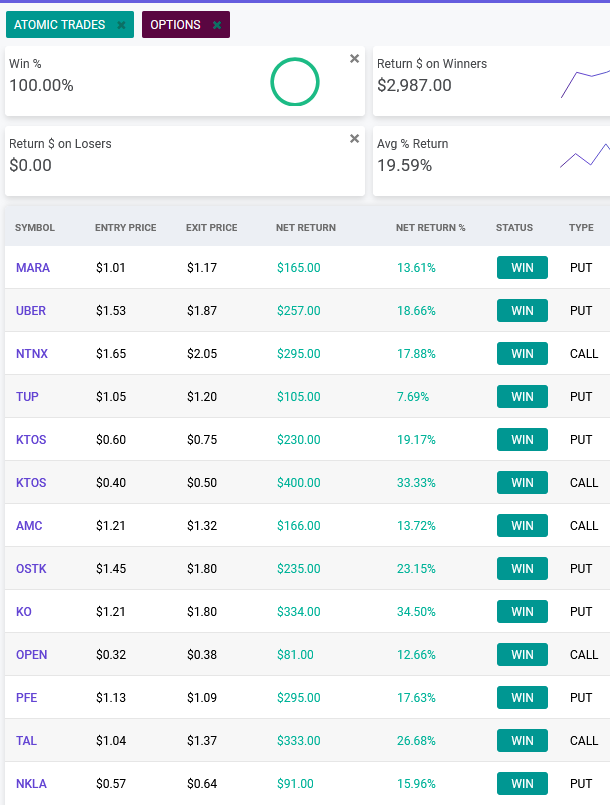
Task: Click the WIN badge for NTNX
Action: (522, 354)
